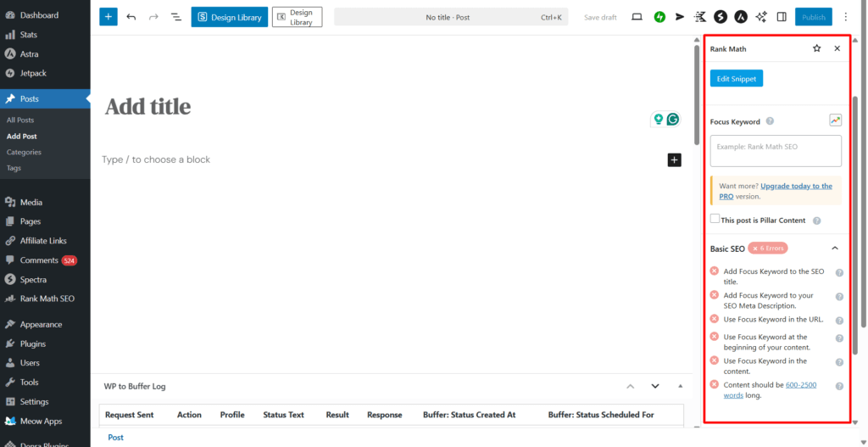The height and width of the screenshot is (447, 868).
Task: Open the Grammarly G icon
Action: tap(672, 119)
